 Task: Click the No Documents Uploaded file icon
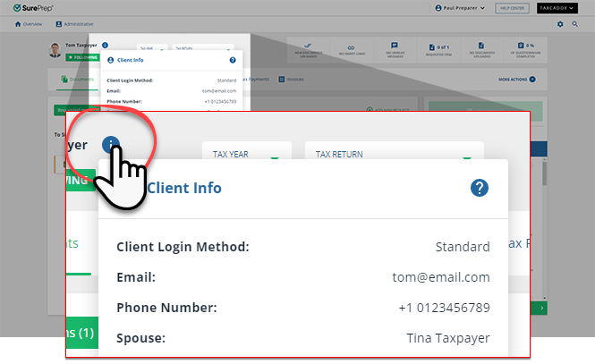click(481, 45)
